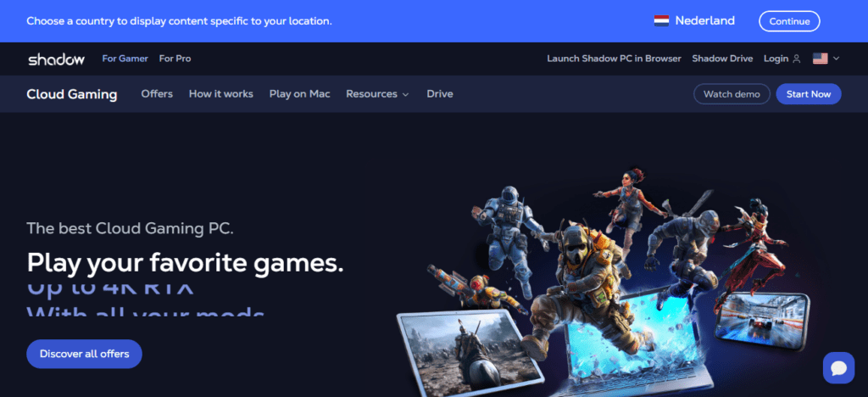Viewport: 868px width, 397px height.
Task: Click the US flag language icon
Action: [x=820, y=59]
